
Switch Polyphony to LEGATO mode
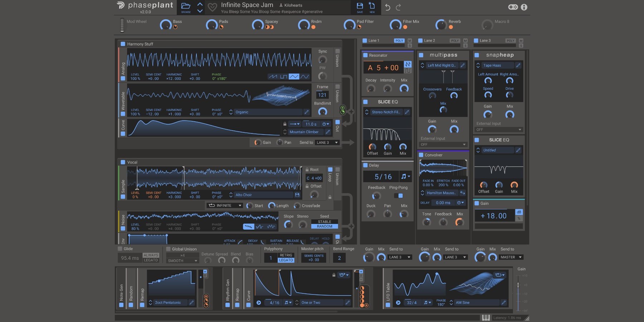286,260
